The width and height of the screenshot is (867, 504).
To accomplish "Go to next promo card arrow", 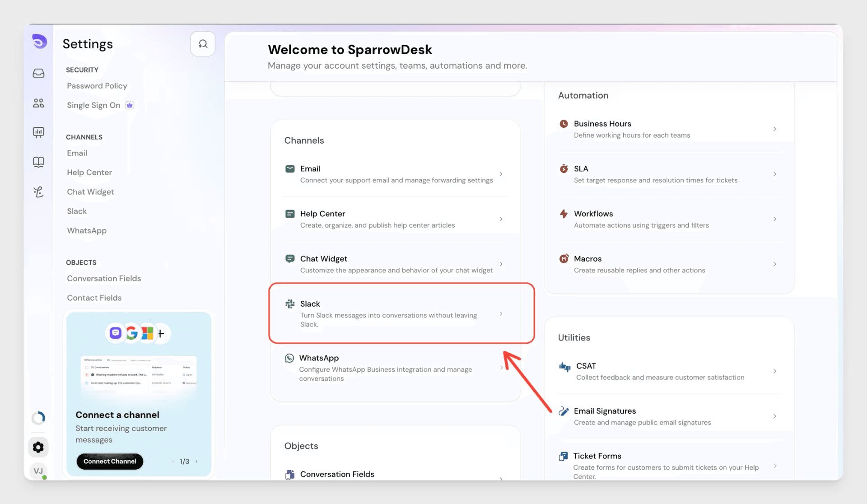I will pyautogui.click(x=196, y=462).
